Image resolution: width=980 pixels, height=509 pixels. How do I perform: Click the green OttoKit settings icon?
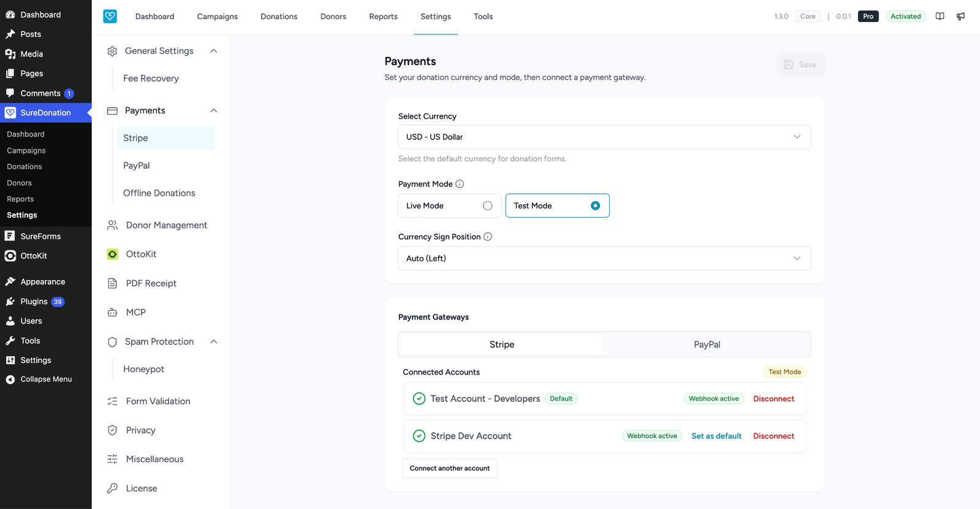coord(112,255)
